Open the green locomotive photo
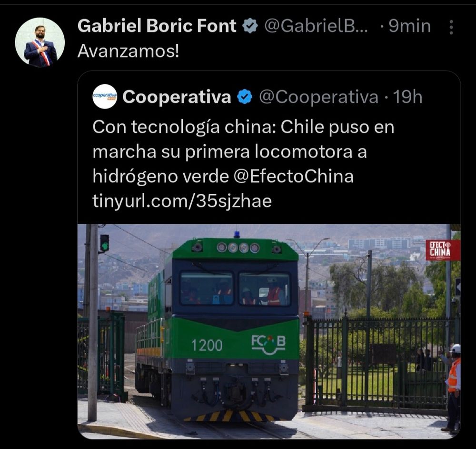This screenshot has width=476, height=449. 269,331
